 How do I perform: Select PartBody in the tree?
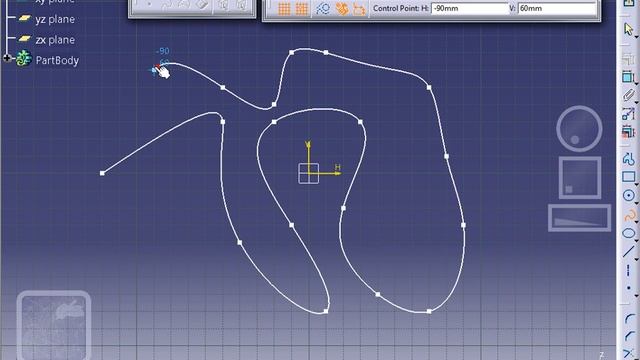coord(57,60)
